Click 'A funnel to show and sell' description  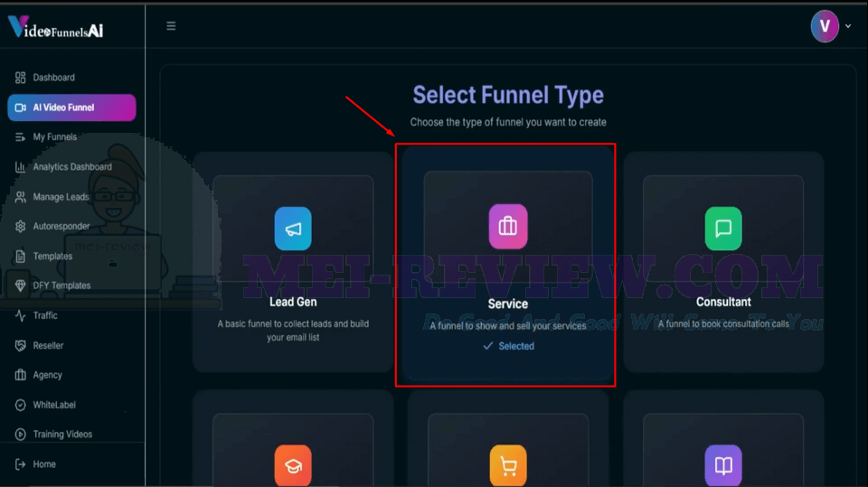pyautogui.click(x=507, y=326)
